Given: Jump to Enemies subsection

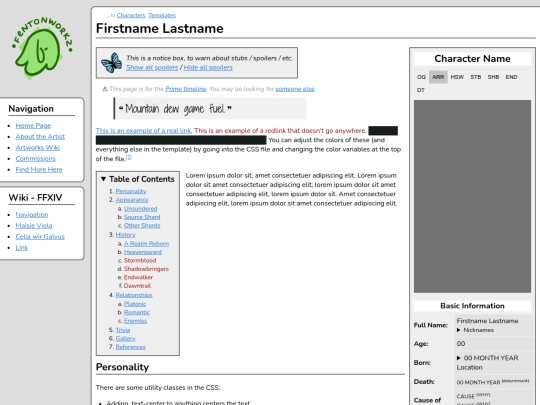Looking at the screenshot, I should coord(135,321).
